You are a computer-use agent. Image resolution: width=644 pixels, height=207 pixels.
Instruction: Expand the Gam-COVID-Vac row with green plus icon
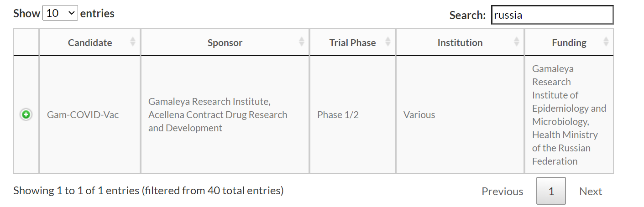[x=26, y=114]
